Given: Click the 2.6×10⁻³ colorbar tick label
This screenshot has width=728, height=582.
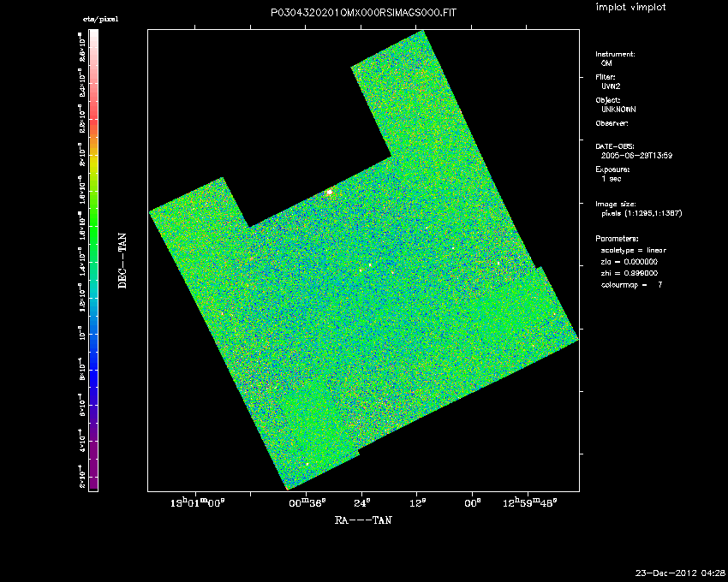Looking at the screenshot, I should pos(82,48).
